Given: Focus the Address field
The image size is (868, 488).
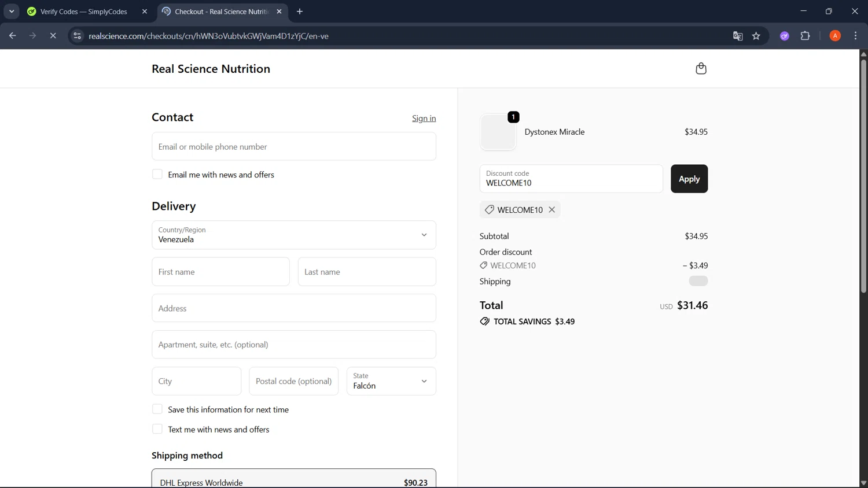Looking at the screenshot, I should click(294, 308).
